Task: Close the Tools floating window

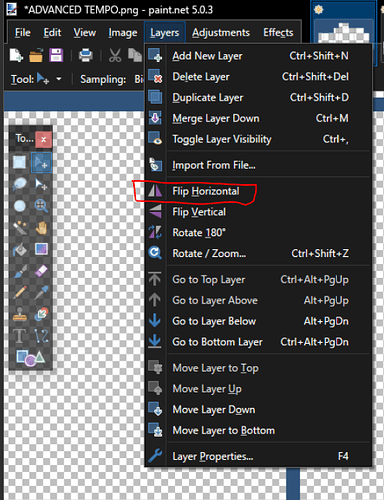Action: [x=43, y=139]
